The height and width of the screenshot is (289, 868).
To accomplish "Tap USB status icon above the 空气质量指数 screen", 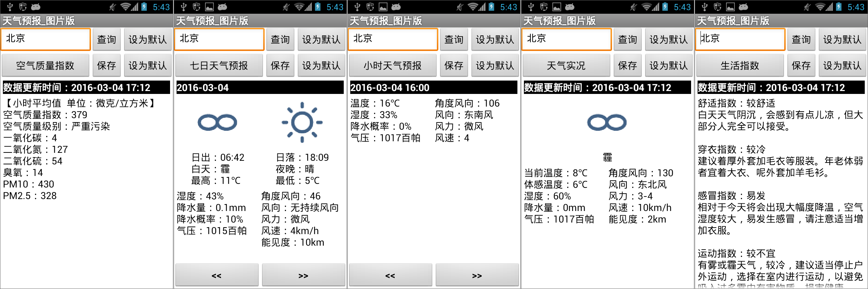I will pyautogui.click(x=10, y=7).
